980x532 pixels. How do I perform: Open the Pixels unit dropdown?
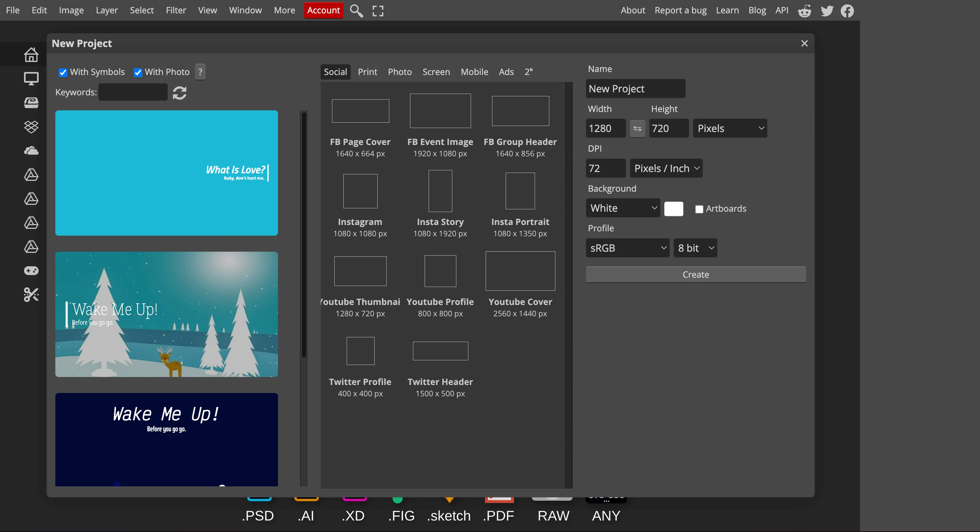point(730,129)
